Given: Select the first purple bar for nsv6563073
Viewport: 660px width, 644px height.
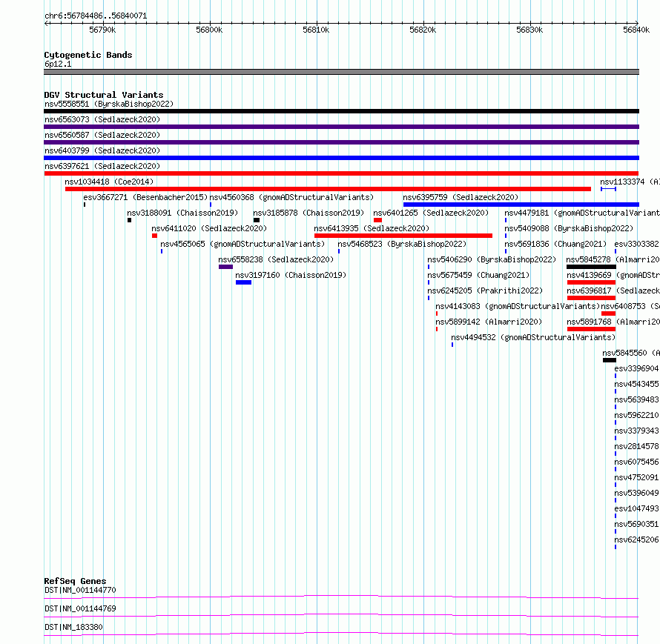Looking at the screenshot, I should (x=341, y=127).
